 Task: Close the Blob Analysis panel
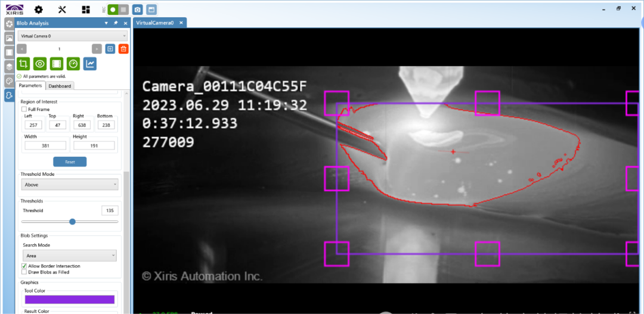125,23
